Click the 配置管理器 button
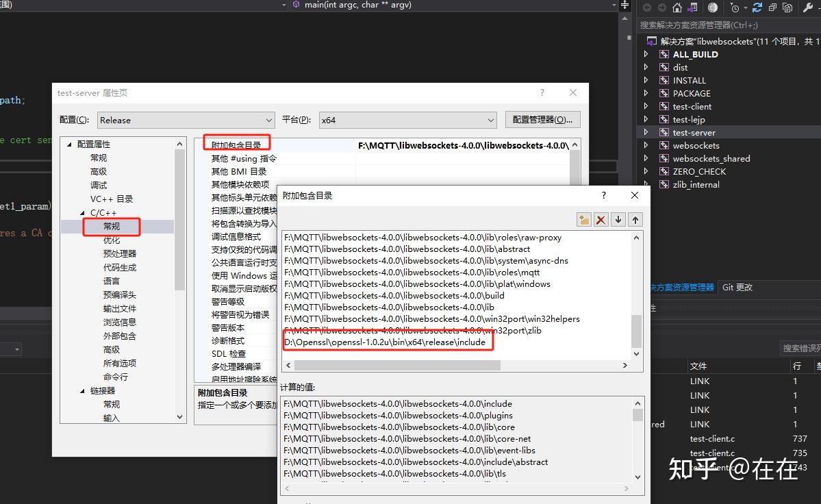This screenshot has width=821, height=504. click(542, 119)
